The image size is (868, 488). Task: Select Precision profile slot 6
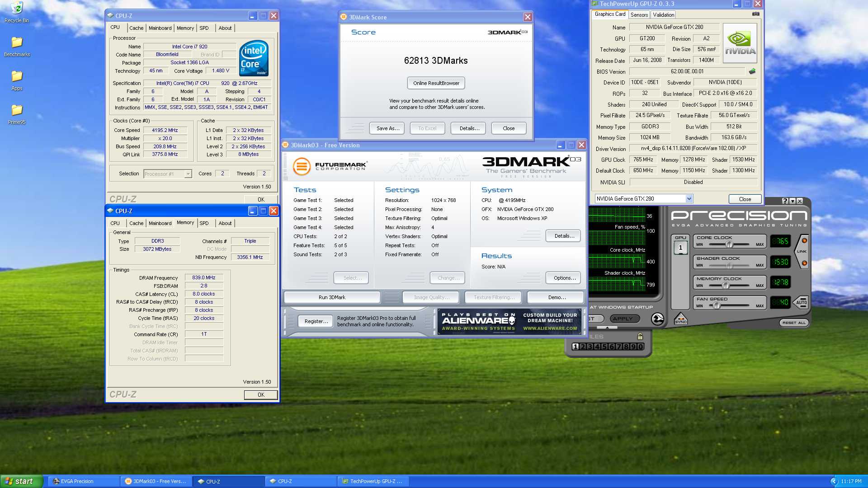[x=612, y=347]
